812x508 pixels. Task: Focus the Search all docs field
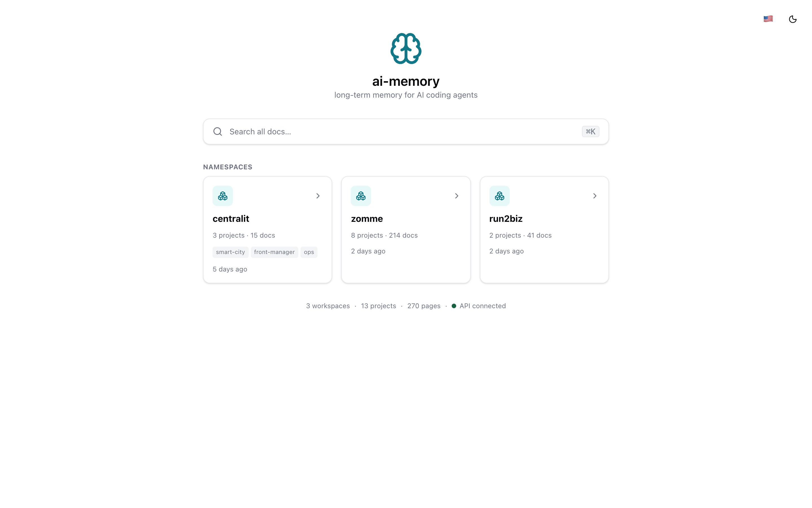[x=406, y=131]
